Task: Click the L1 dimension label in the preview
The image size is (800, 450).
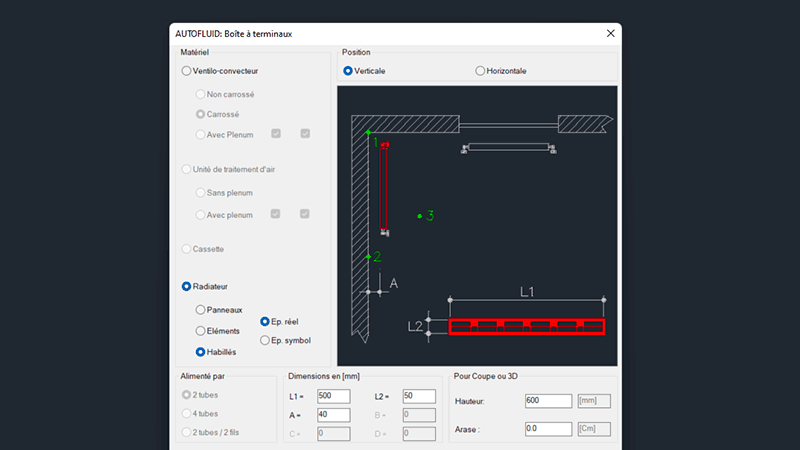Action: 527,292
